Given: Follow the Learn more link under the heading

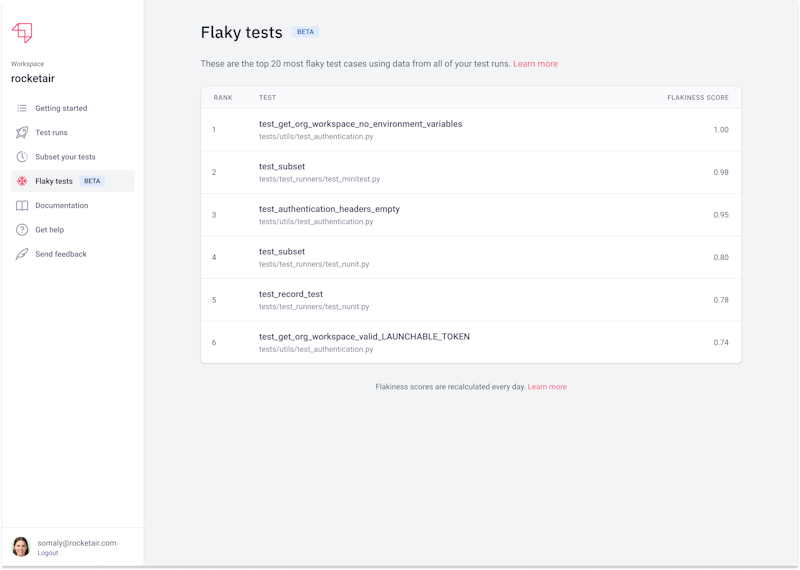Looking at the screenshot, I should (x=535, y=64).
